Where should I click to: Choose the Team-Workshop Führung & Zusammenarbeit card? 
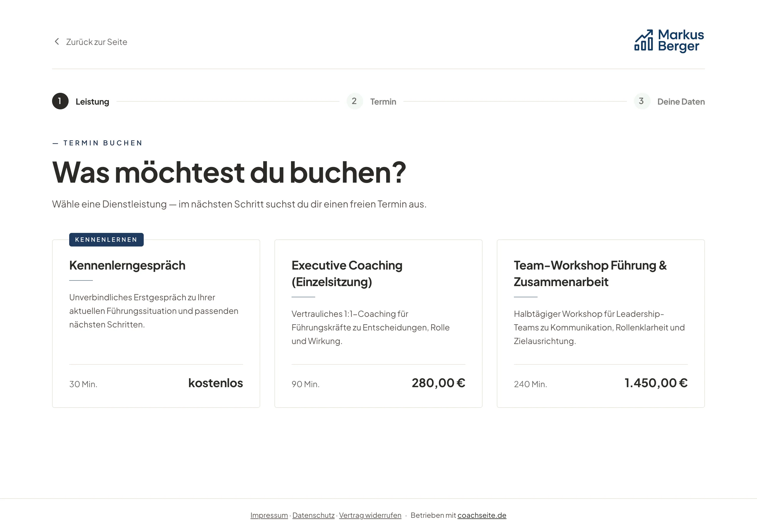600,323
